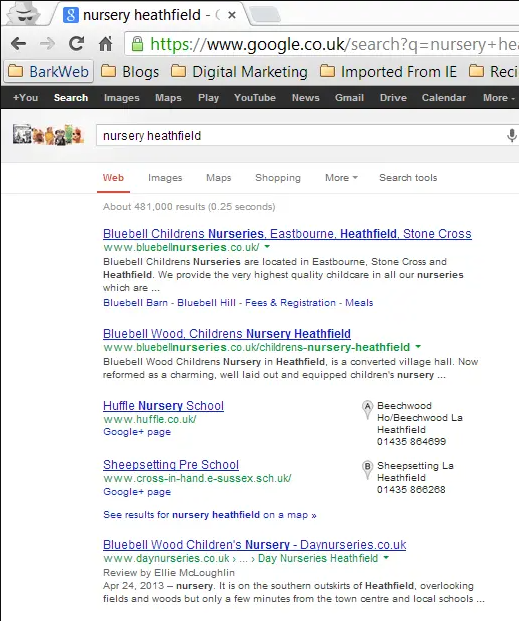Open the Meals sitelink
This screenshot has width=519, height=621.
coord(359,303)
